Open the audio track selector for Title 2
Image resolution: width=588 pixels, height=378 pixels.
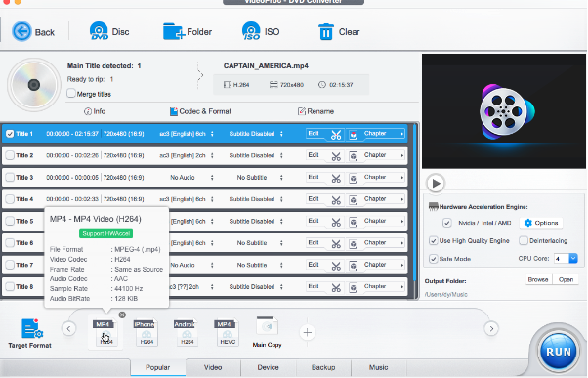[212, 155]
